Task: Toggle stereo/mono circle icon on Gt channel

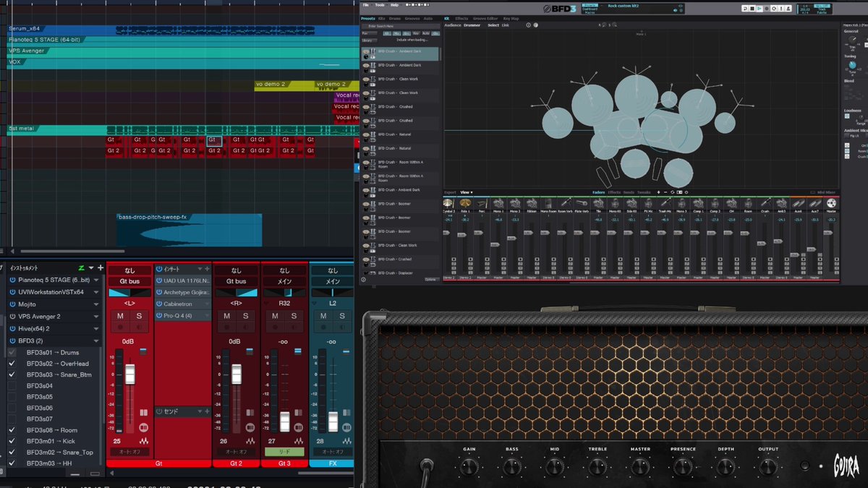Action: click(143, 427)
